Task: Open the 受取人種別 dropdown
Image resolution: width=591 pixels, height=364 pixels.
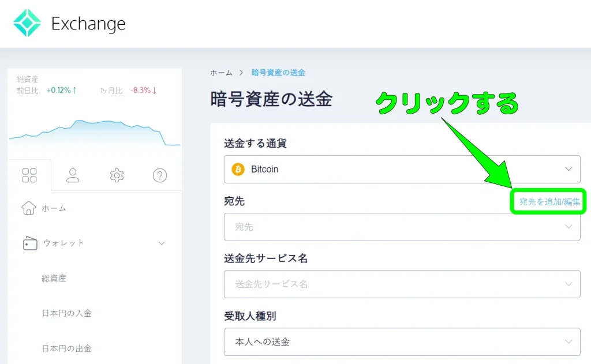Action: (402, 342)
